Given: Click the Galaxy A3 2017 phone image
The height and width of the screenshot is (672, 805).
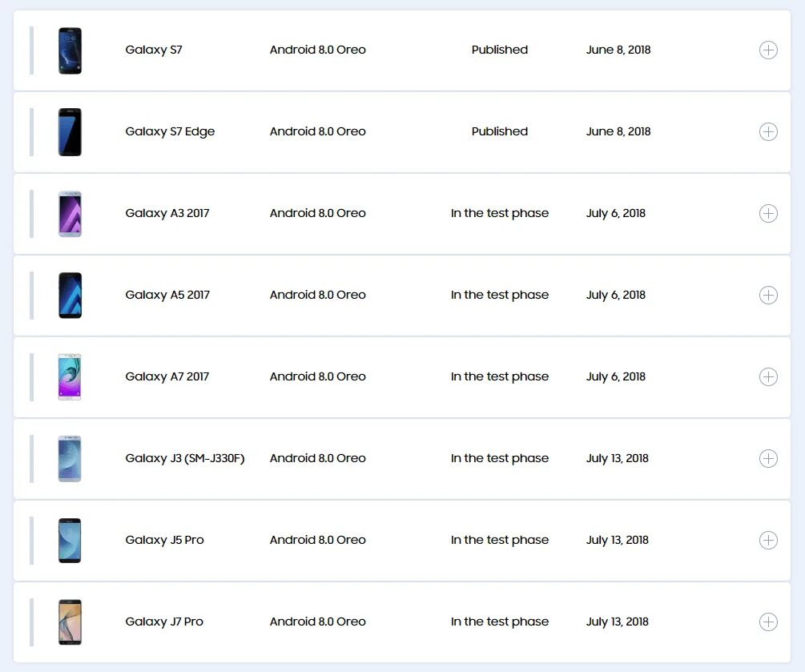Looking at the screenshot, I should pyautogui.click(x=70, y=214).
